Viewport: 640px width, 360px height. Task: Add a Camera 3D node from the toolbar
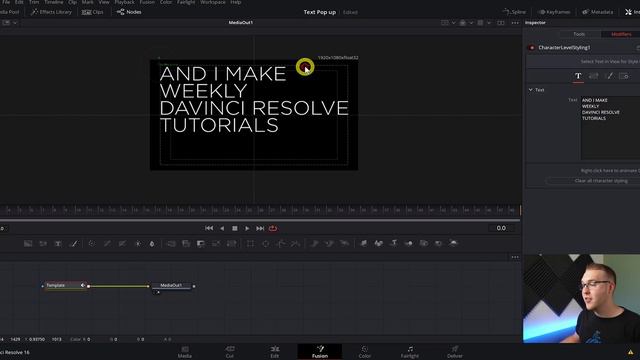[424, 244]
